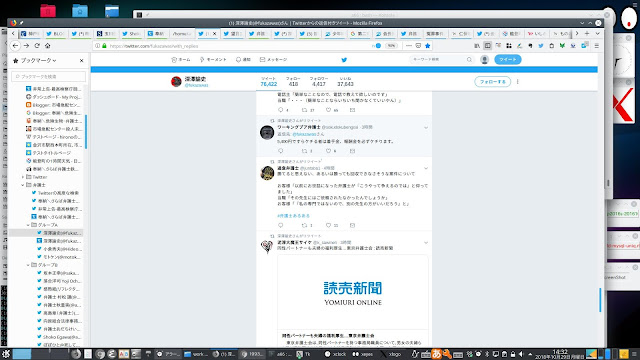The image size is (640, 360).
Task: Open the list-all-tabs chevron dropdown
Action: click(x=598, y=33)
